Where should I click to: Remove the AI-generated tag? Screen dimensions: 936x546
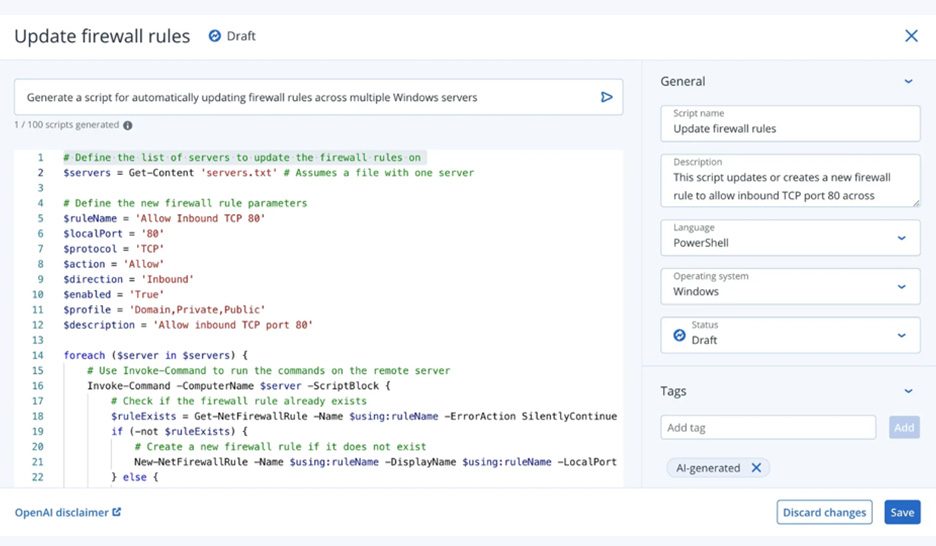756,468
